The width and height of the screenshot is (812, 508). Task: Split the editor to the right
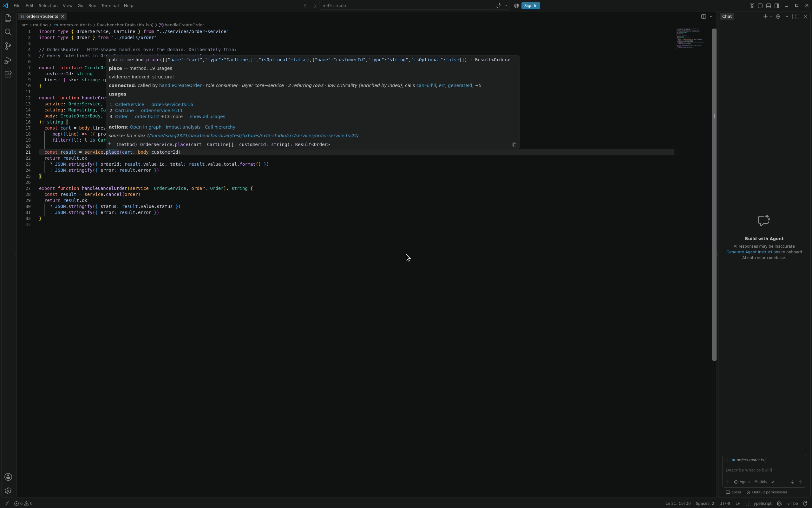703,17
